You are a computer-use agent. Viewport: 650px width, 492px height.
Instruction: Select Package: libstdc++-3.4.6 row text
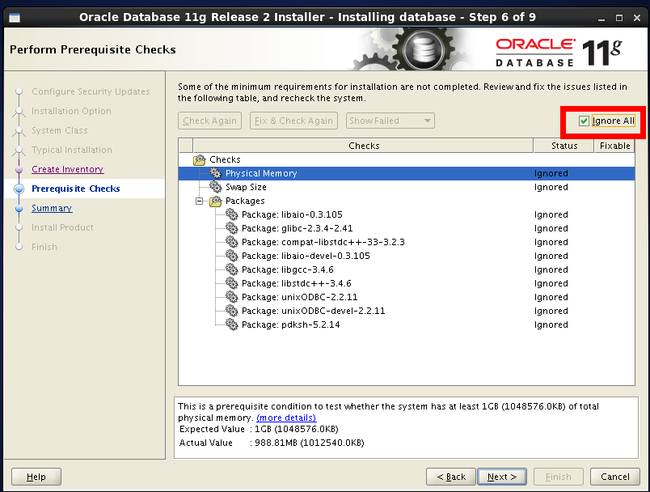click(296, 283)
